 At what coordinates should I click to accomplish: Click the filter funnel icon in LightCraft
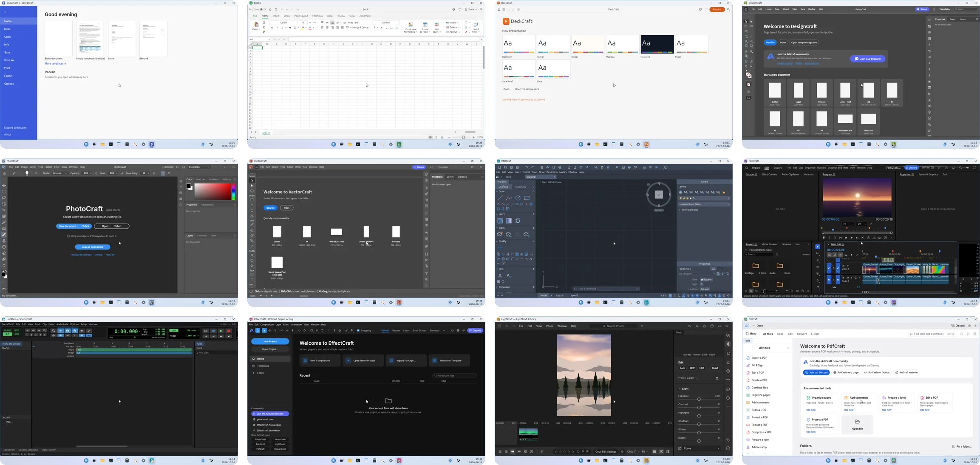tap(642, 326)
